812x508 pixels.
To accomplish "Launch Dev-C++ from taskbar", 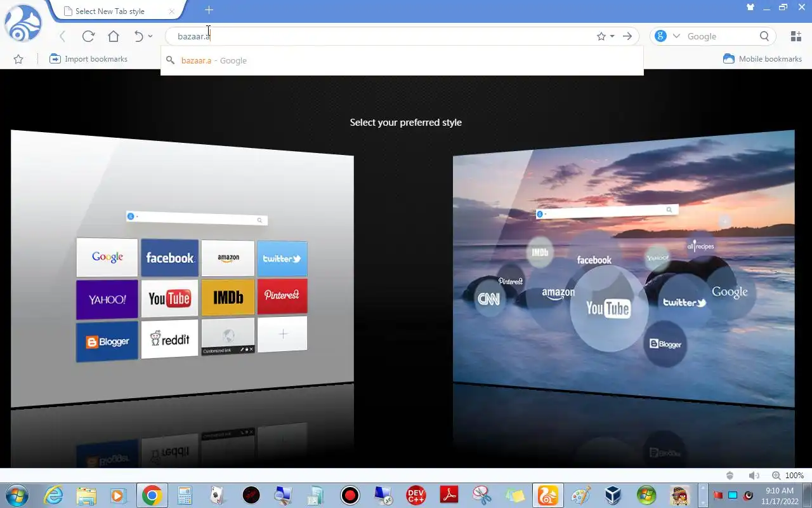I will tap(416, 495).
